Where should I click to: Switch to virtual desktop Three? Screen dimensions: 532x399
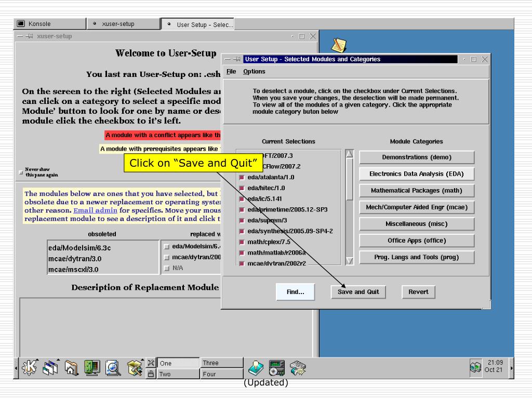click(221, 363)
